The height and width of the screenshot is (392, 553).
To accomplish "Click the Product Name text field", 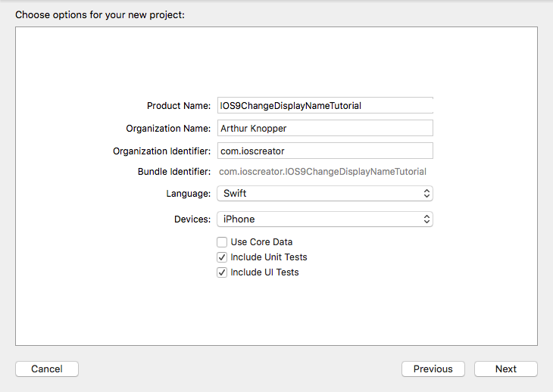I will point(324,106).
